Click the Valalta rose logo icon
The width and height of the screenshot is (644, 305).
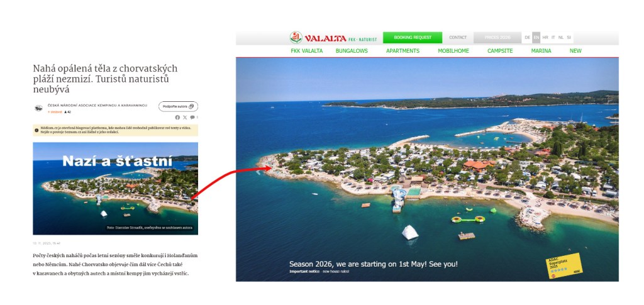coord(296,37)
